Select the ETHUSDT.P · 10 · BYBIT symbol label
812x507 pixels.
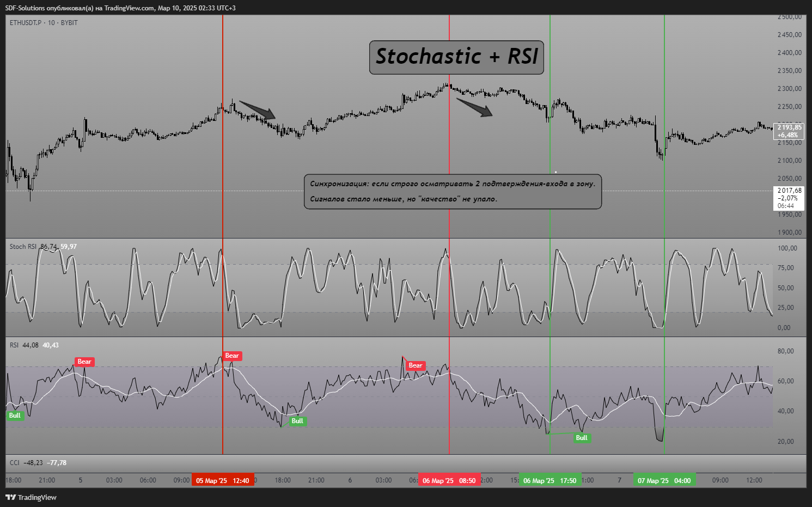pyautogui.click(x=44, y=23)
